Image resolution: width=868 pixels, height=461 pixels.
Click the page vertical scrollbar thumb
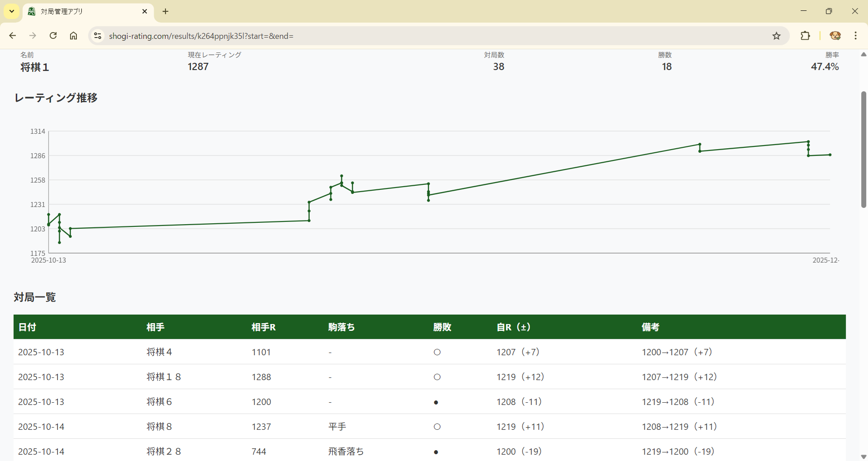(863, 149)
